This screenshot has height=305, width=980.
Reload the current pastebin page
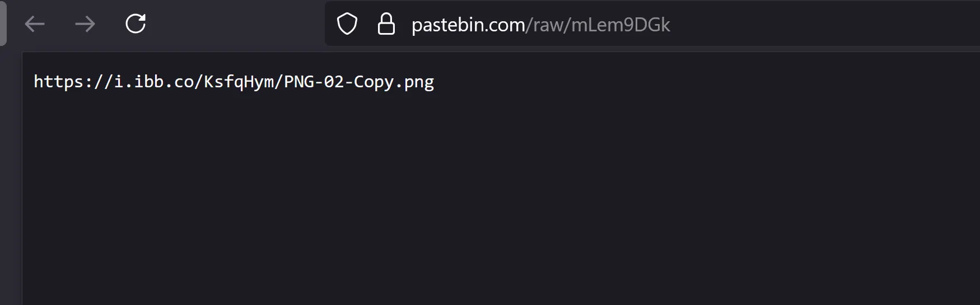coord(136,24)
